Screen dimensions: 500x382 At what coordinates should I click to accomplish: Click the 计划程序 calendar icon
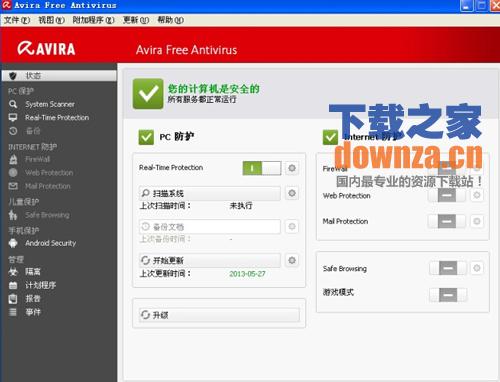(x=13, y=285)
